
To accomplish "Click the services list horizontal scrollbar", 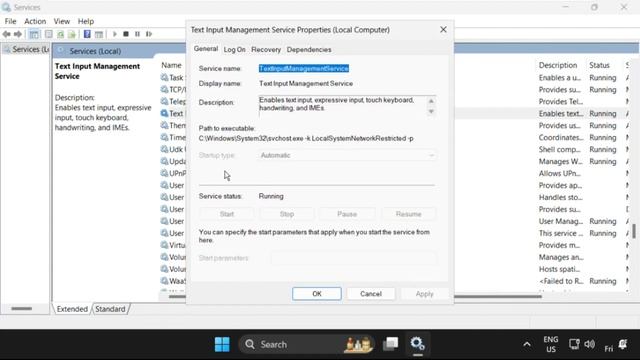I will pyautogui.click(x=498, y=297).
